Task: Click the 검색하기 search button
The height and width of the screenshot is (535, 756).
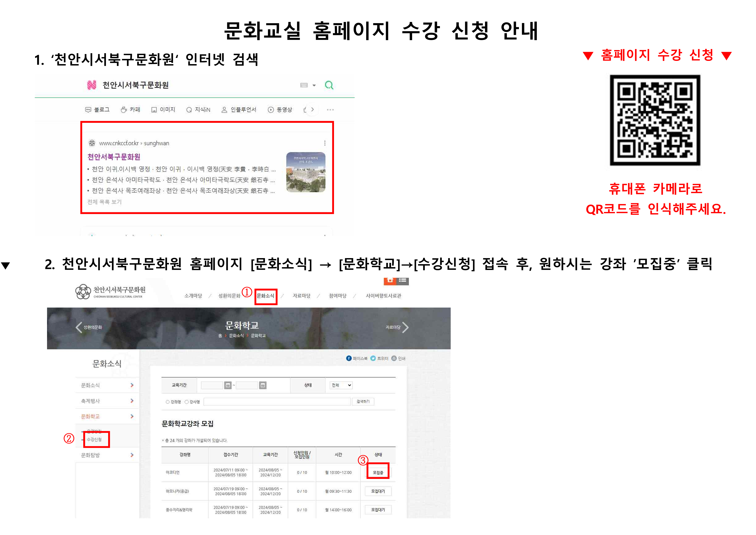Action: tap(363, 402)
